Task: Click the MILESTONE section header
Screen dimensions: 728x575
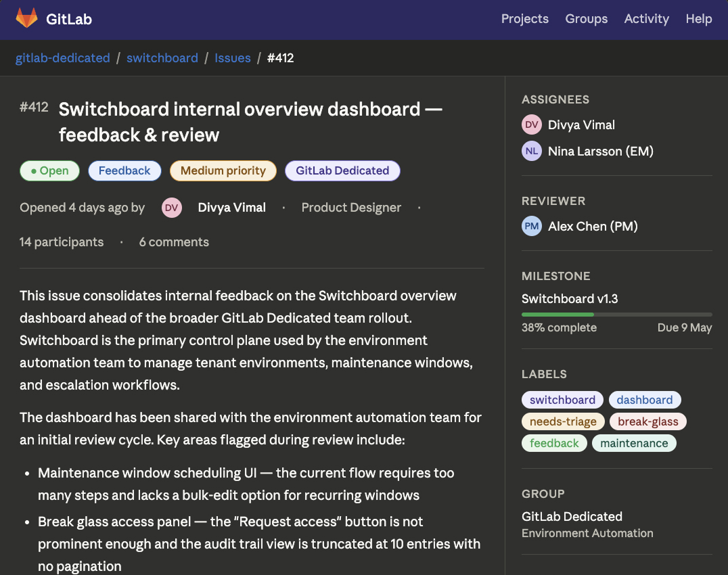Action: (555, 276)
